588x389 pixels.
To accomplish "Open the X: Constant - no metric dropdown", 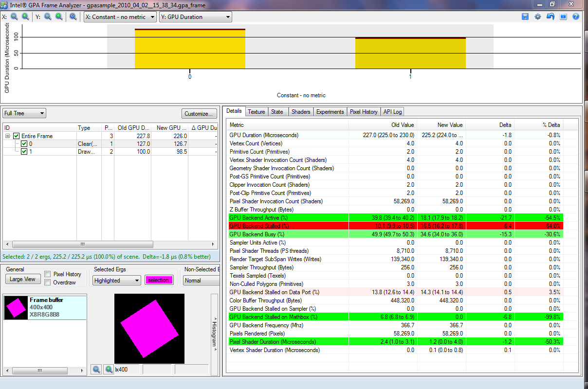I will tap(120, 16).
